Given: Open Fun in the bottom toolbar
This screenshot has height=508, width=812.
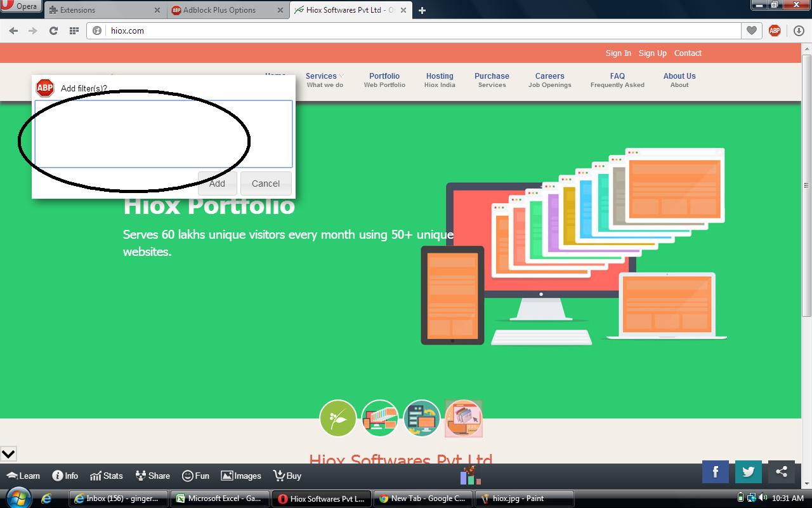Looking at the screenshot, I should coord(195,476).
